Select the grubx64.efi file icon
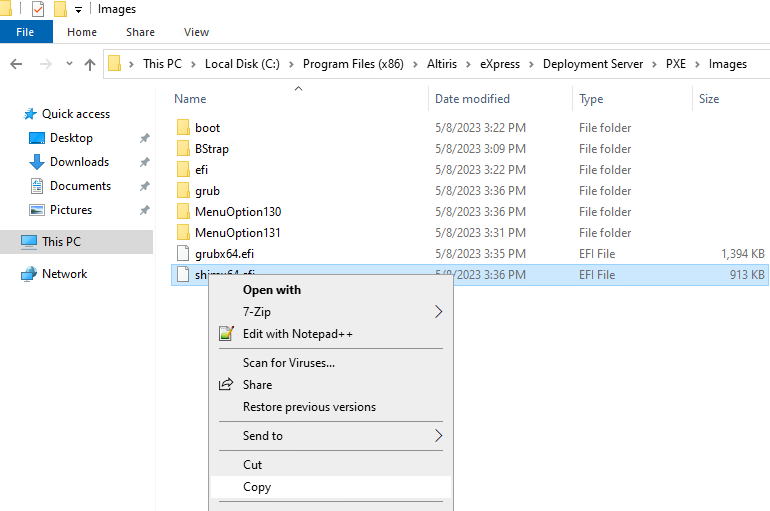770x511 pixels. pyautogui.click(x=182, y=254)
